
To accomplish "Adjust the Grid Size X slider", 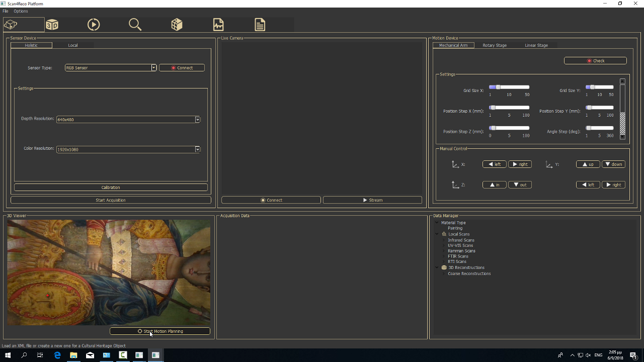I will coord(509,87).
